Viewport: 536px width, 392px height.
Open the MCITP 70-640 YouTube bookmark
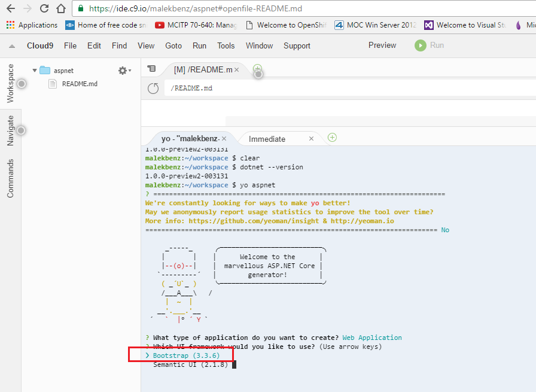(x=196, y=25)
